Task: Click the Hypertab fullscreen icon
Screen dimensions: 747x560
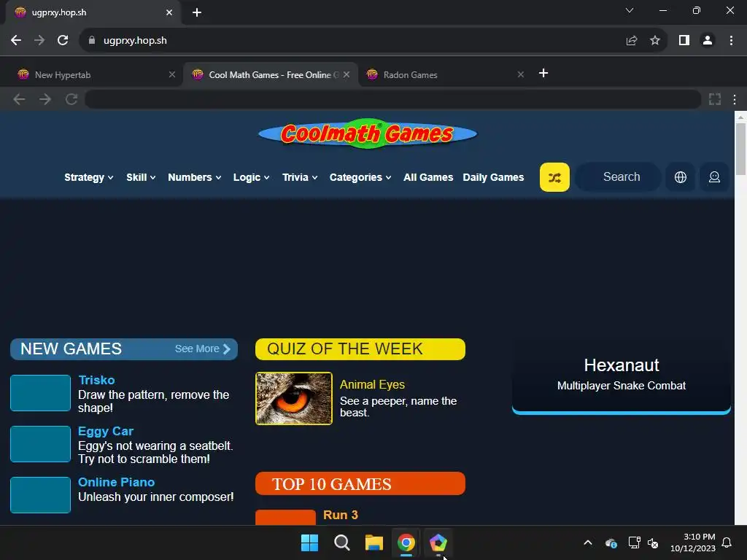Action: (715, 99)
